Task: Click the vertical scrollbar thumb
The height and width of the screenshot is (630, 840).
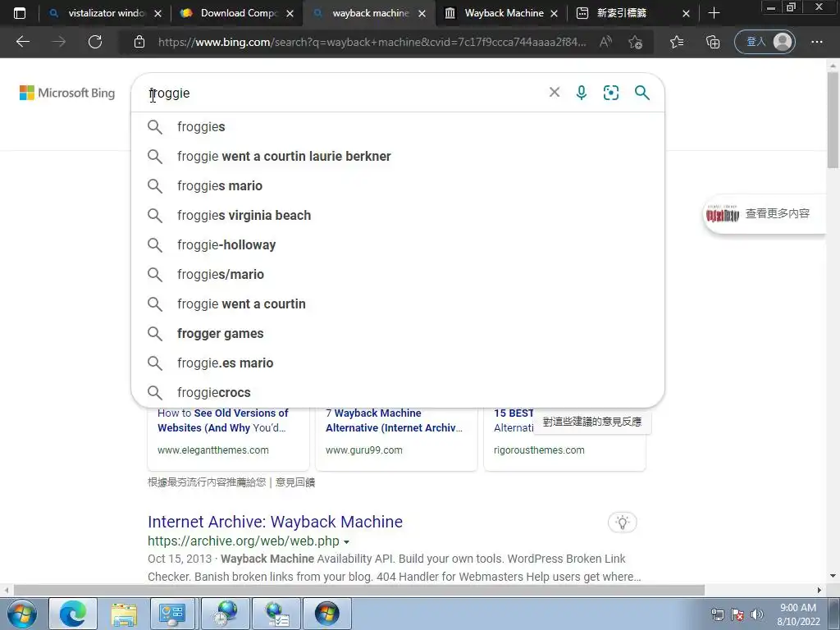Action: click(x=833, y=120)
